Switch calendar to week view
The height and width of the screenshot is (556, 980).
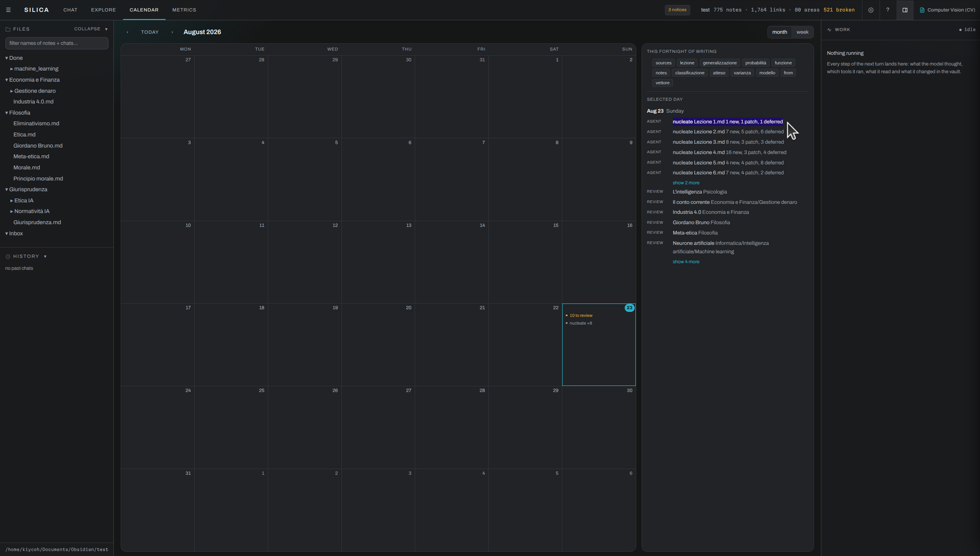click(x=803, y=32)
